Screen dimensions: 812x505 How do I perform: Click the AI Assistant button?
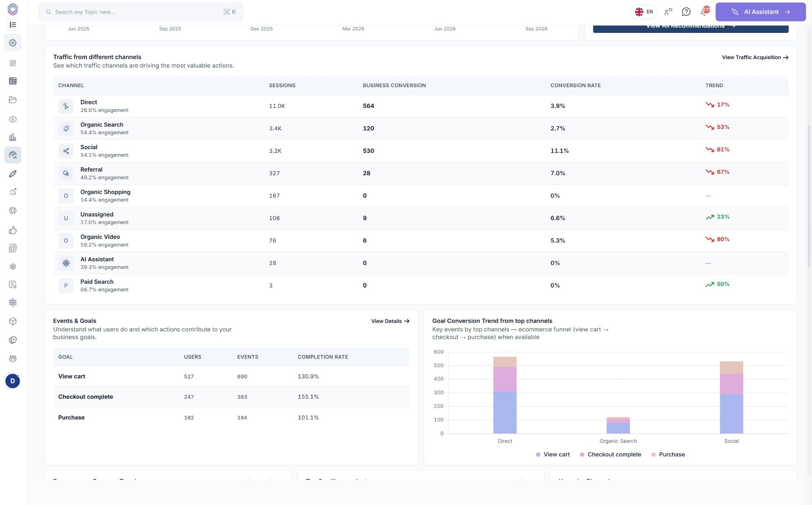click(760, 12)
